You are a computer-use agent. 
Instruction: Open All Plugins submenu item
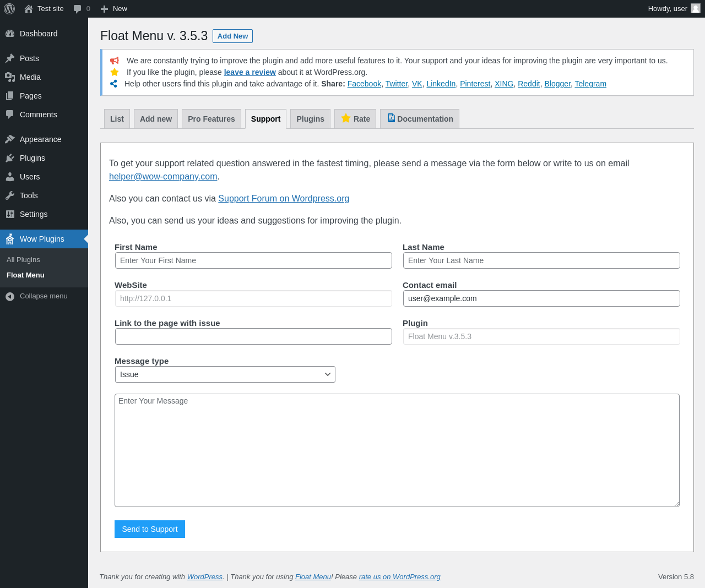(x=44, y=260)
